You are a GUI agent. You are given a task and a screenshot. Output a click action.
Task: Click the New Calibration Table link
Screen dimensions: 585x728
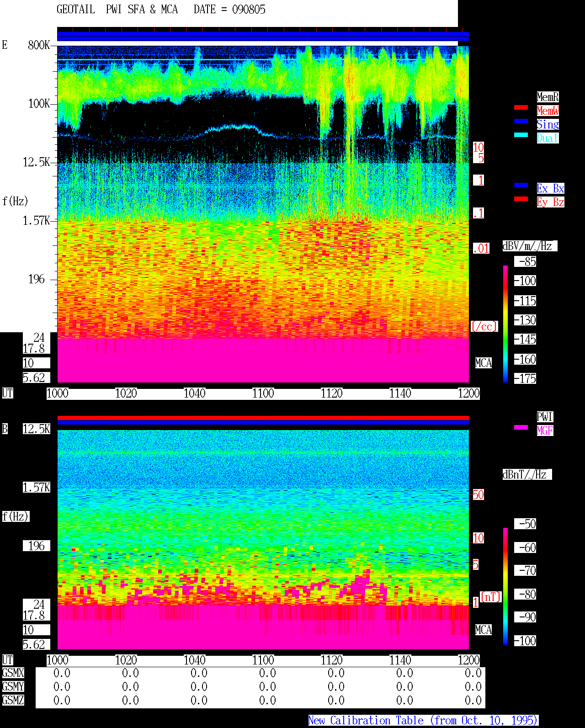click(x=423, y=721)
